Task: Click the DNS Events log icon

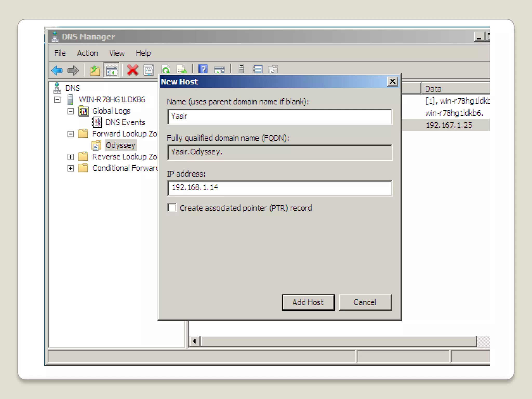Action: pos(97,122)
